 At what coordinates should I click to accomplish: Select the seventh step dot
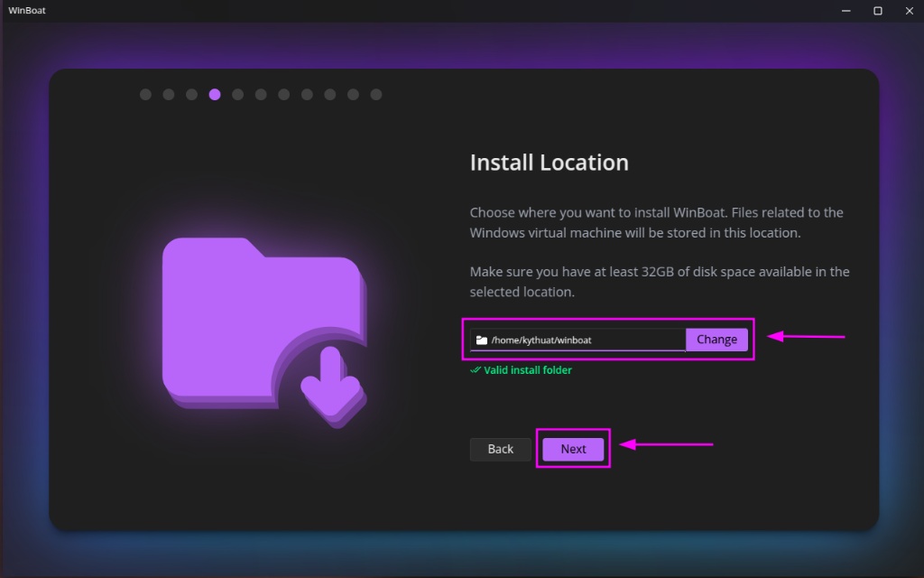[x=283, y=94]
